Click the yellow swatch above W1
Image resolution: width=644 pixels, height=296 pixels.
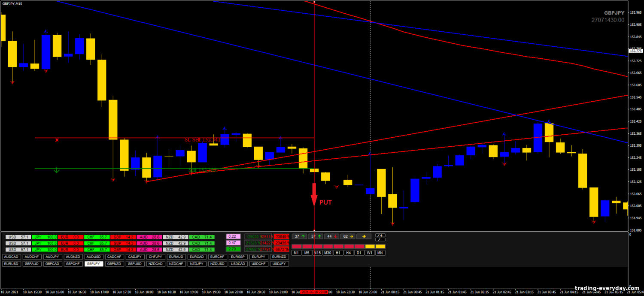click(x=370, y=246)
